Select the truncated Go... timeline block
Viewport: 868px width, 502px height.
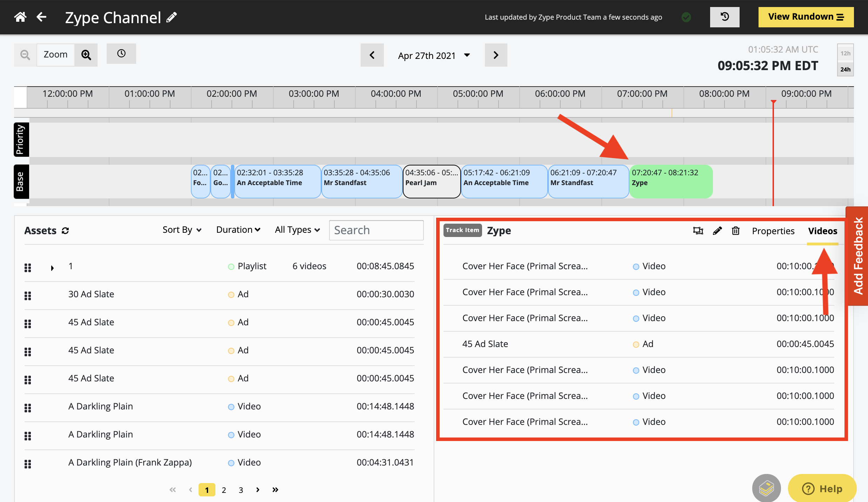pyautogui.click(x=221, y=182)
